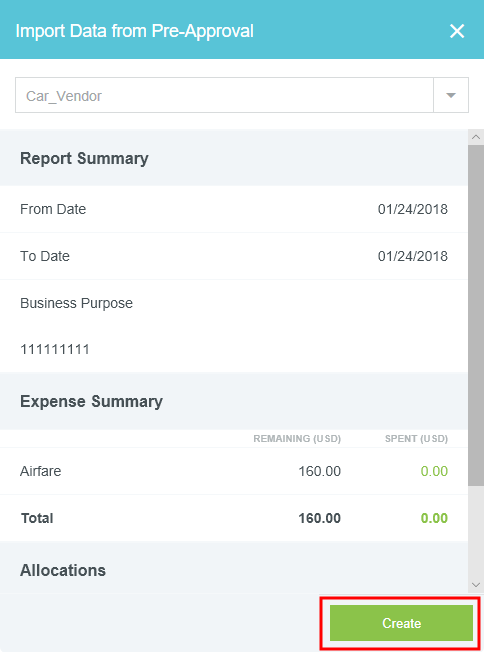
Task: Click the SPENT (USD) column header
Action: [416, 439]
